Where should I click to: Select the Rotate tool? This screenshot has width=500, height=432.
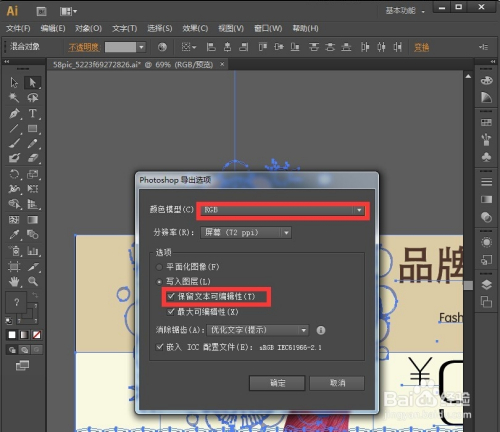coord(14,174)
